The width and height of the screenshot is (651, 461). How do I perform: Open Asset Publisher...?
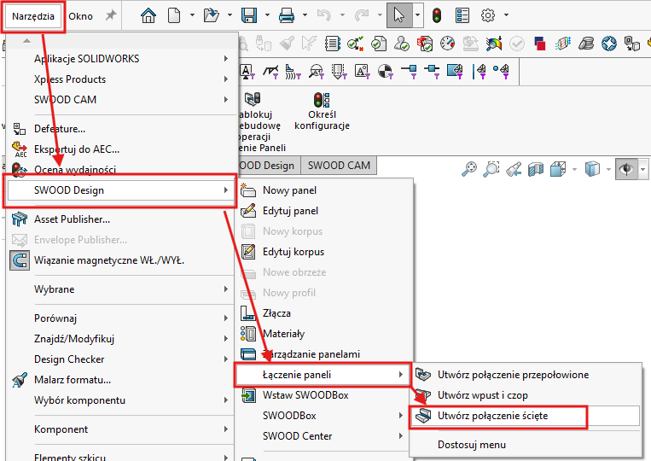coord(72,219)
